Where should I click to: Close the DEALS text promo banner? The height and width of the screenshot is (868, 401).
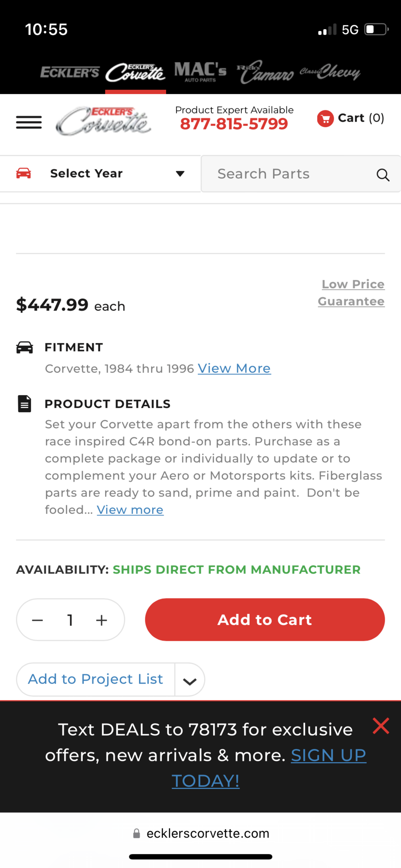coord(381,726)
